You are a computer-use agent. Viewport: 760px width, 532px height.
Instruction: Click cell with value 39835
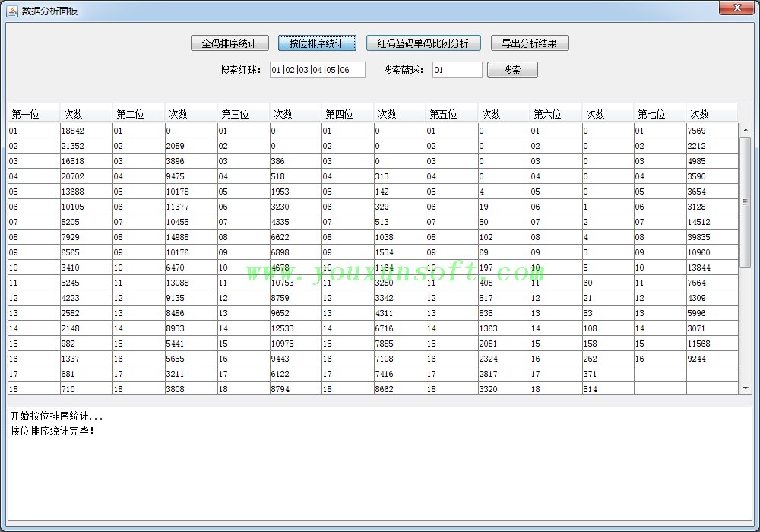[713, 237]
